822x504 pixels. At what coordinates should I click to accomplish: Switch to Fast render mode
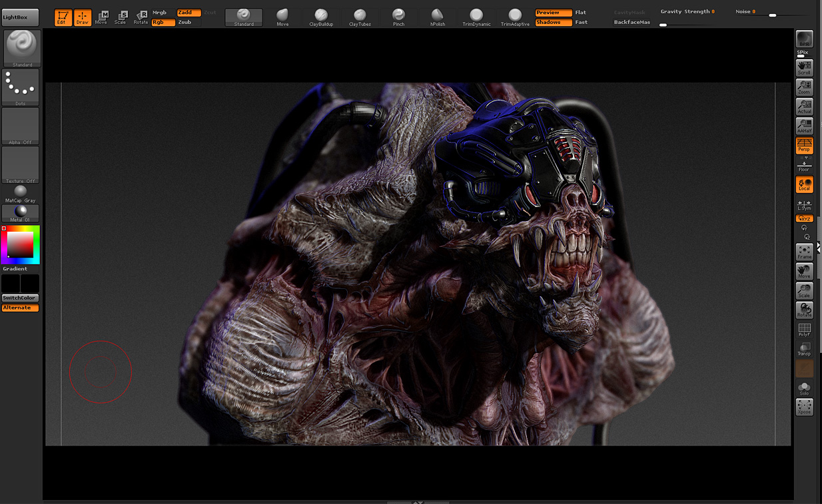[x=582, y=23]
